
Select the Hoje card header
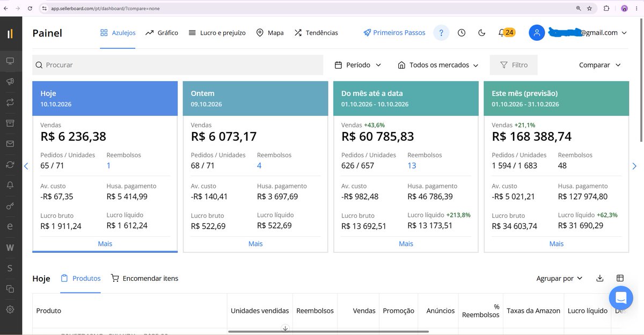tap(105, 98)
